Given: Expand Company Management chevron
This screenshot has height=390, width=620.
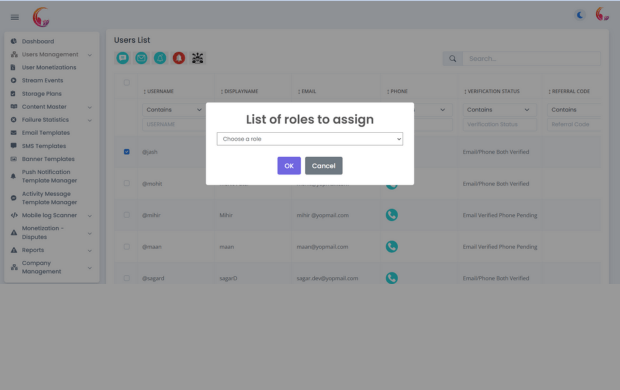Looking at the screenshot, I should (90, 268).
